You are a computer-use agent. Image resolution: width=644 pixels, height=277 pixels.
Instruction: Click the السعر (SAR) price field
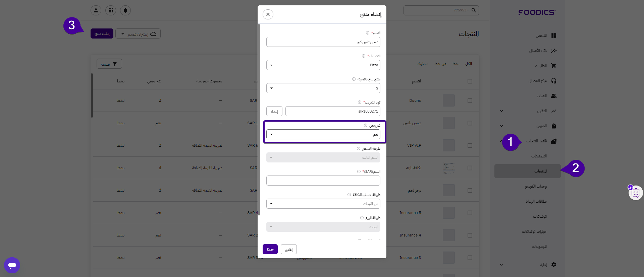323,181
